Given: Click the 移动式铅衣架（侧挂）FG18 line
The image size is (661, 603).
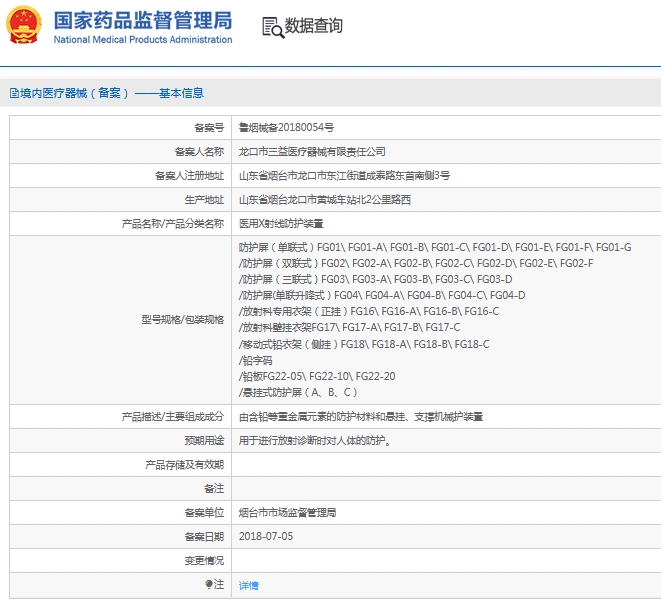Looking at the screenshot, I should click(x=364, y=345).
